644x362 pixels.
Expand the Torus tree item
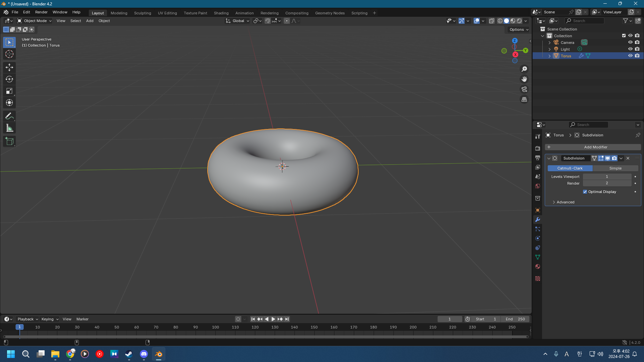click(549, 56)
